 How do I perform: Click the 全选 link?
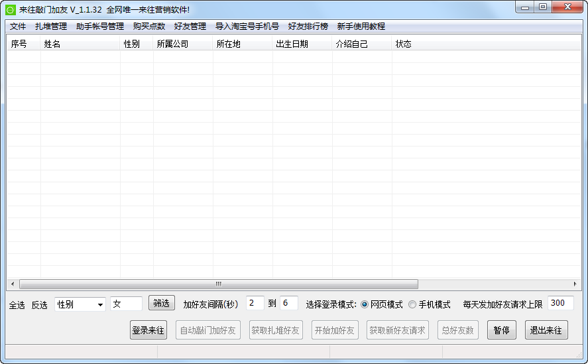point(17,305)
